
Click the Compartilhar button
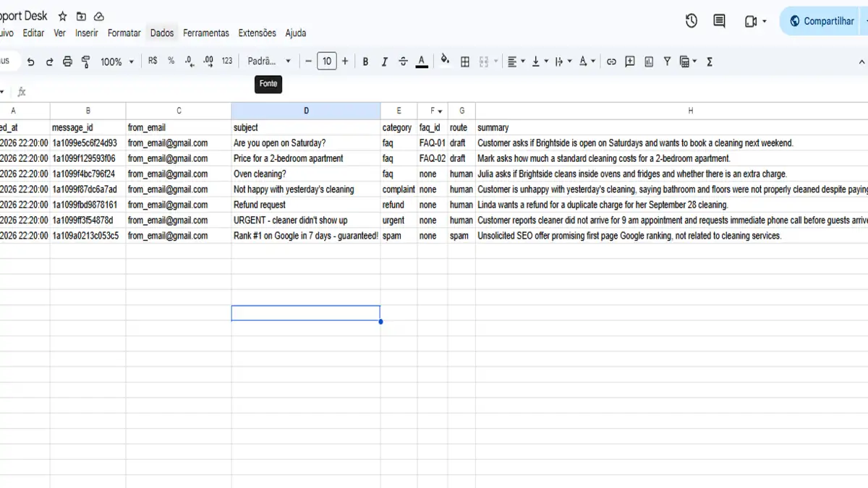pos(823,21)
